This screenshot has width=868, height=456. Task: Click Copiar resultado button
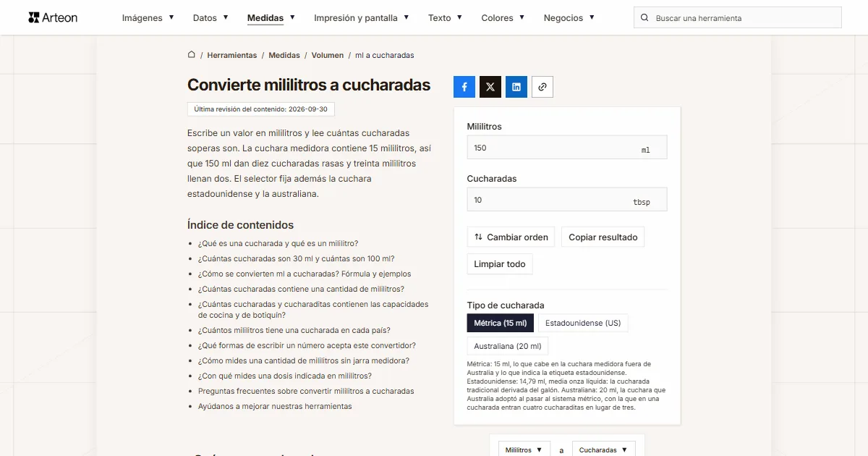click(x=603, y=237)
